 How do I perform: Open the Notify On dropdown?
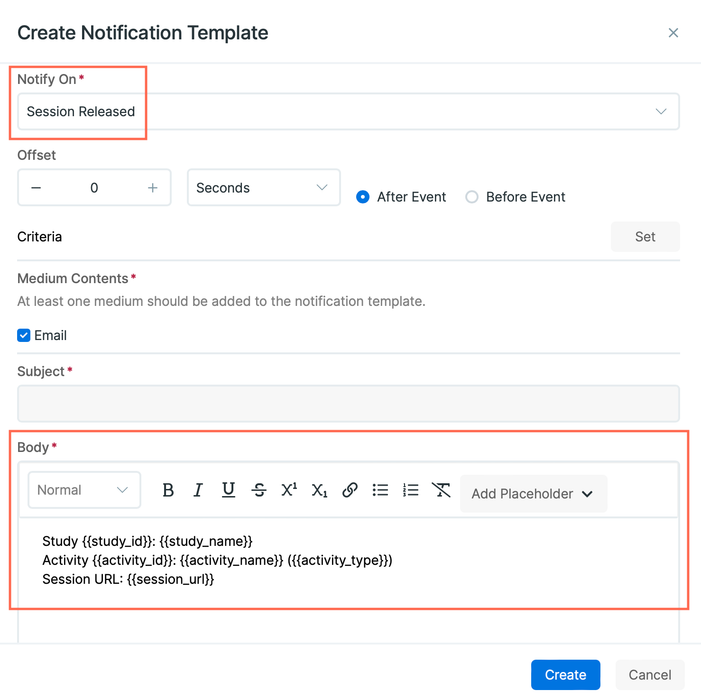pos(348,112)
